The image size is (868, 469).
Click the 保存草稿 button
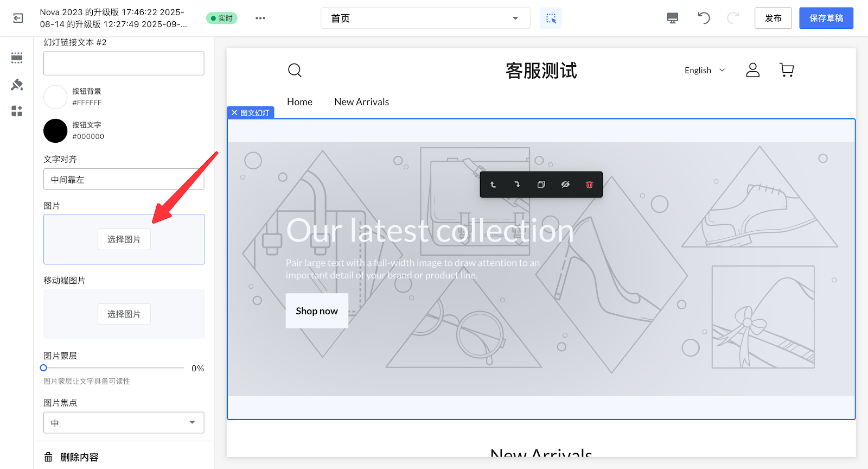coord(826,18)
